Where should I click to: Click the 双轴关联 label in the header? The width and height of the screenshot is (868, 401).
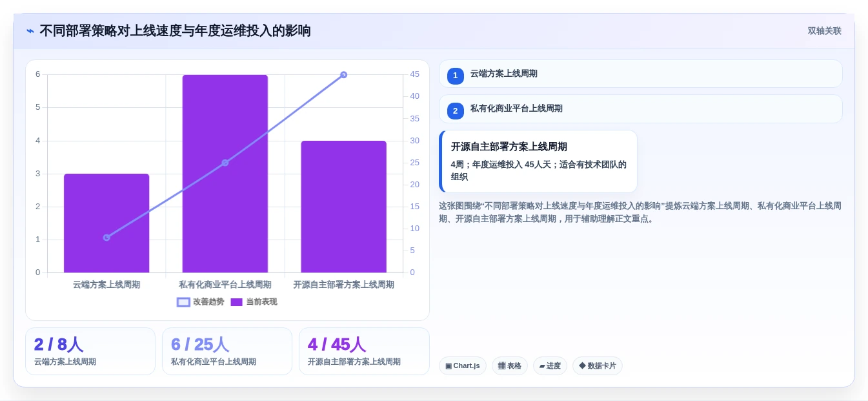tap(824, 31)
